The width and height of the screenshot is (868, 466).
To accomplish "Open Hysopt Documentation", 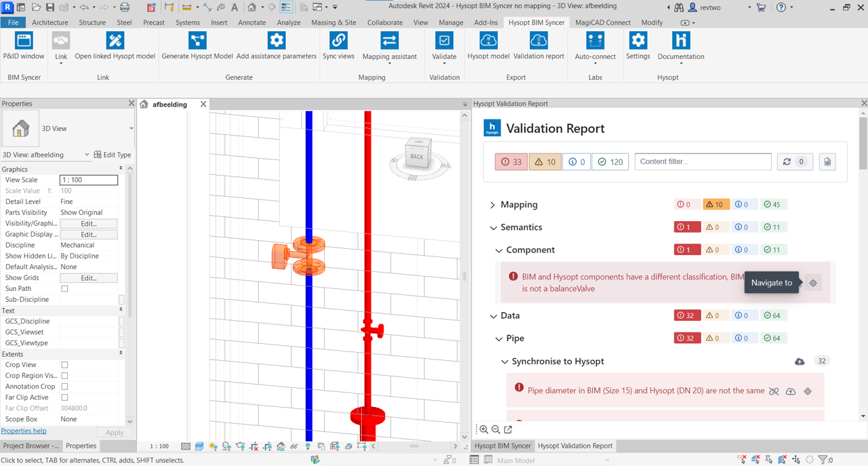I will [681, 47].
